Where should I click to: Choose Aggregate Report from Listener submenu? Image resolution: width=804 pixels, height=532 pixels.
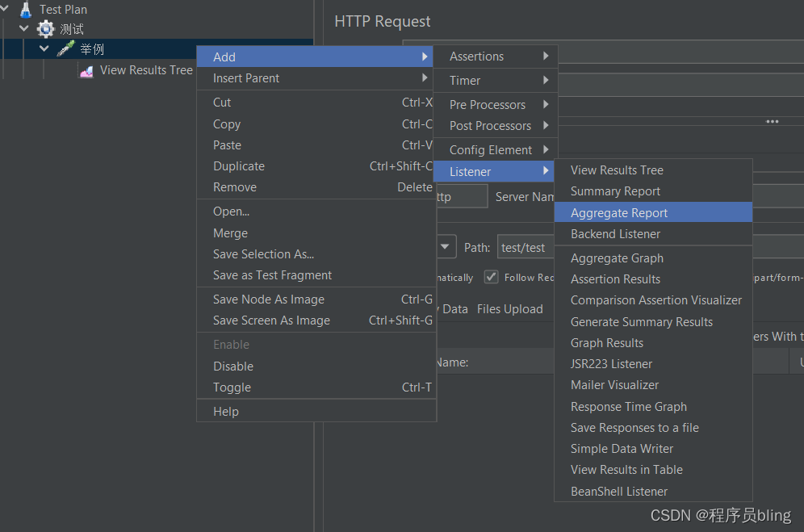click(x=619, y=213)
